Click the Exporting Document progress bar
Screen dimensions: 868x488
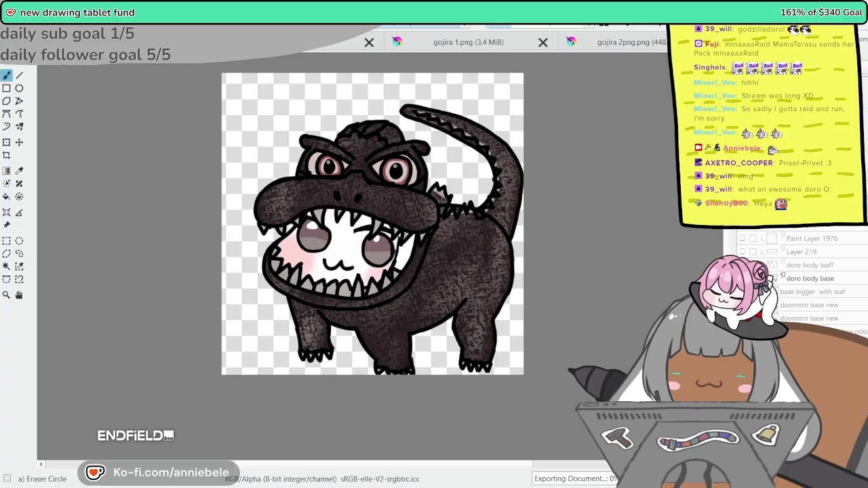[575, 479]
